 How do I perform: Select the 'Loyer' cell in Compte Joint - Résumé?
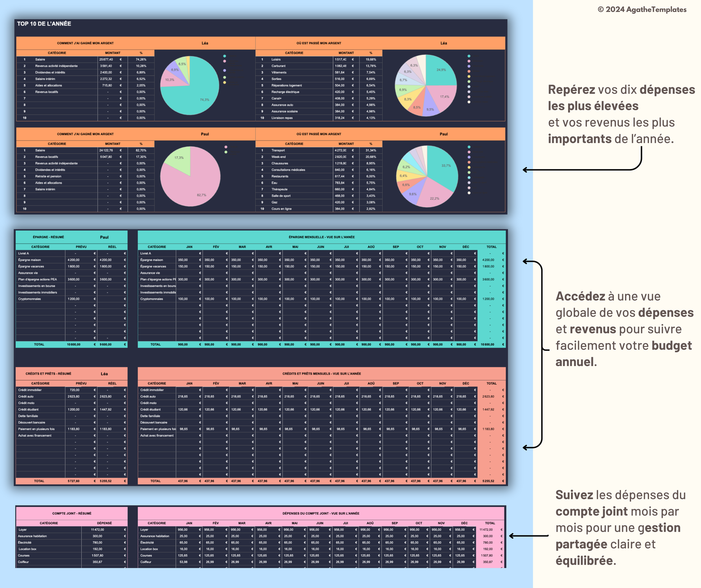pyautogui.click(x=23, y=530)
